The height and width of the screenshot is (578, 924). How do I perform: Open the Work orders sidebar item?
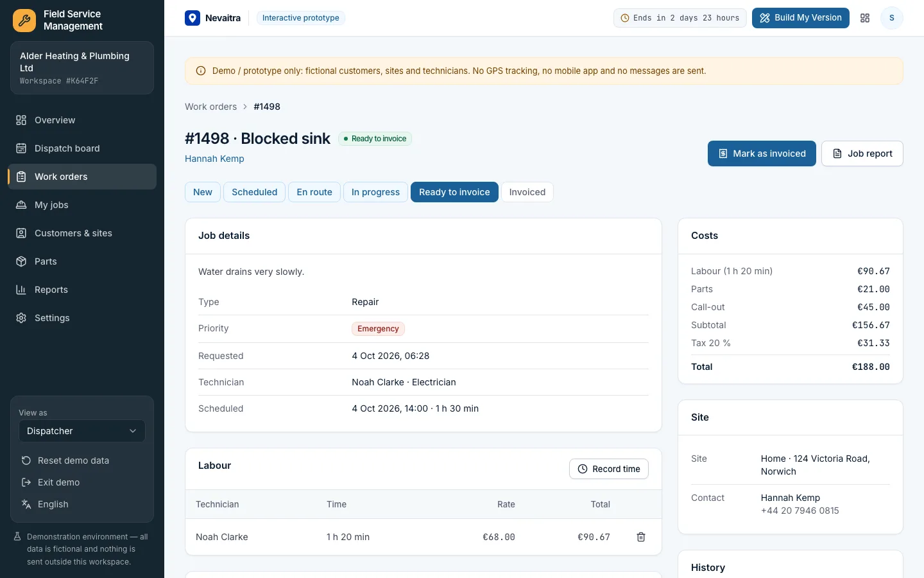click(82, 177)
